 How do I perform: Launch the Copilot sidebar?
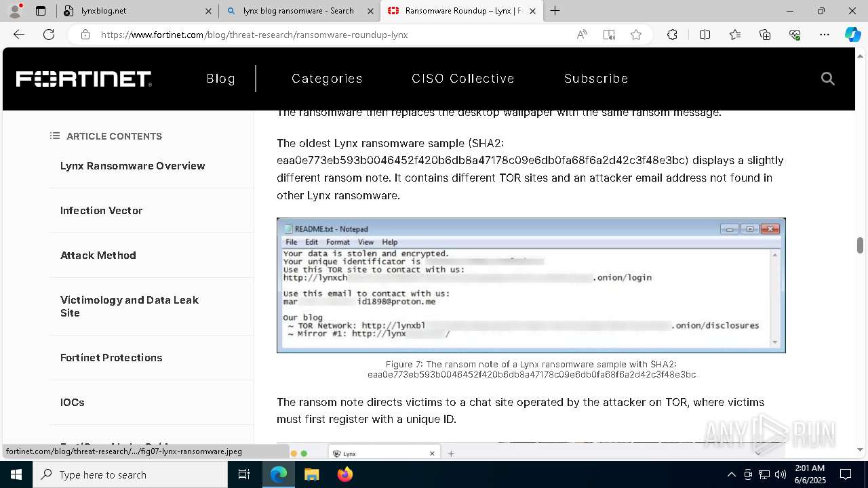[852, 35]
